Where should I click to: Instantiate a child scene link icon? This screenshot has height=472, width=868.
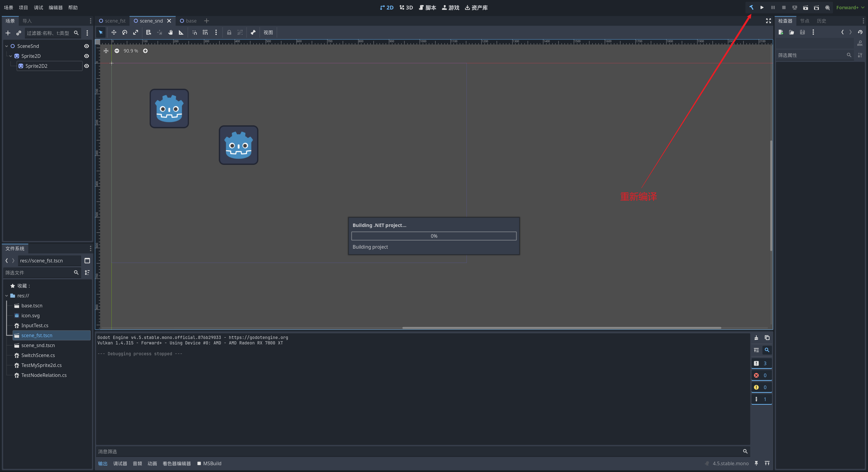click(x=19, y=33)
